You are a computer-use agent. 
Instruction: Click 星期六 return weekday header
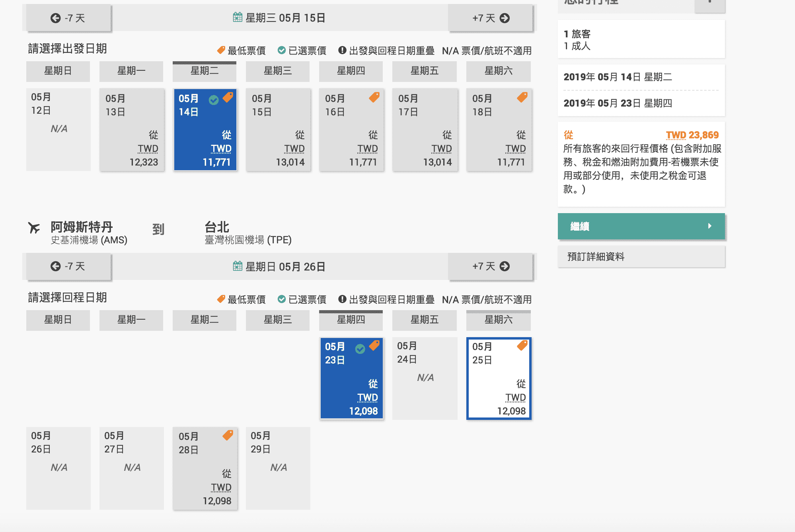(499, 320)
